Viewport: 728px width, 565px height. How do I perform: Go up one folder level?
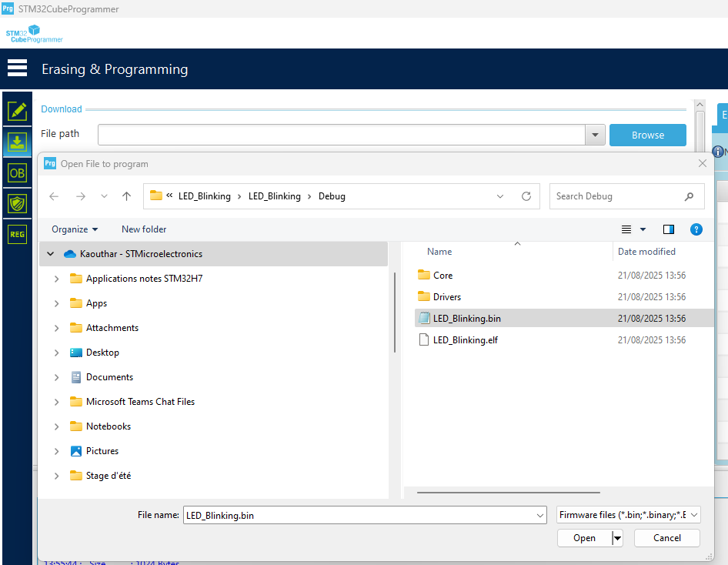pos(126,196)
